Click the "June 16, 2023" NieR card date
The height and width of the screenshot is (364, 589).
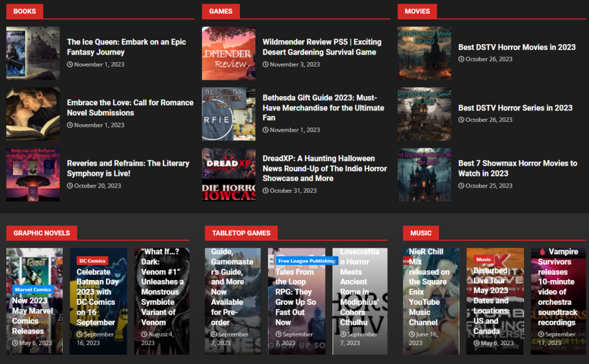[423, 339]
